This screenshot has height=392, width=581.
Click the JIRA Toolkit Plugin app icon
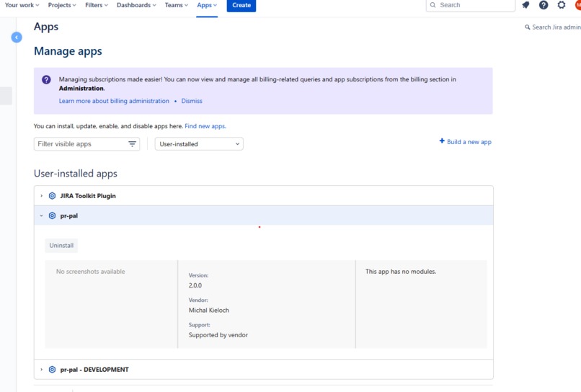point(52,195)
